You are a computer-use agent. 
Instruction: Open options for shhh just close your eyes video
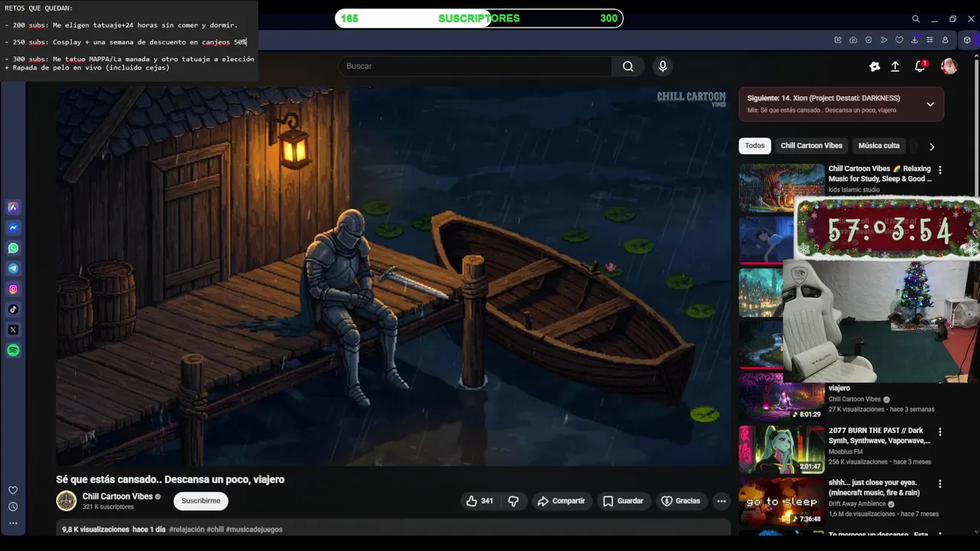pos(940,484)
